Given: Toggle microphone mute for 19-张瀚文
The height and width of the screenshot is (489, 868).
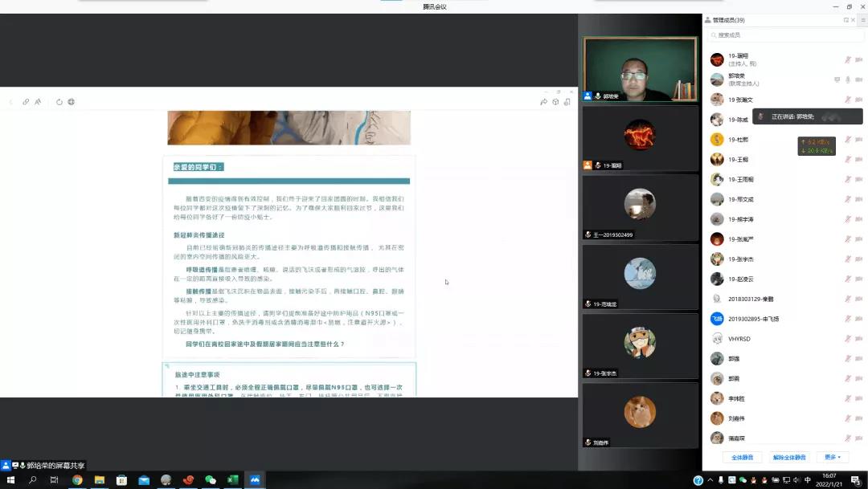Looking at the screenshot, I should pyautogui.click(x=847, y=100).
